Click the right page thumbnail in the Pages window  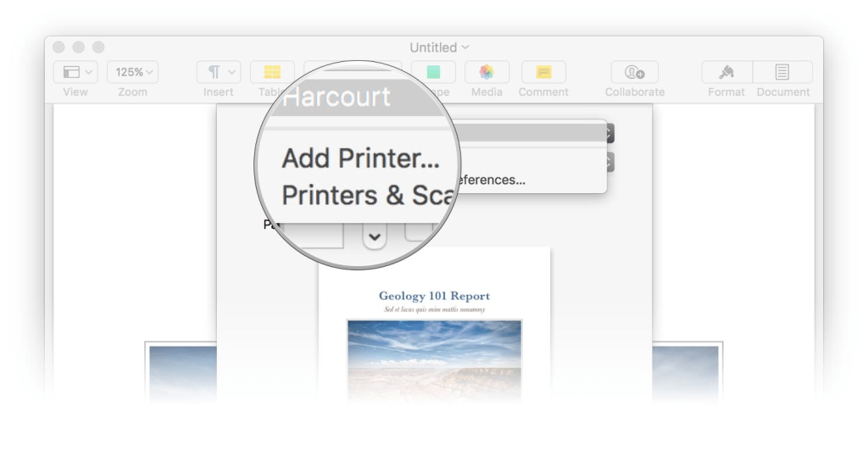pyautogui.click(x=687, y=374)
